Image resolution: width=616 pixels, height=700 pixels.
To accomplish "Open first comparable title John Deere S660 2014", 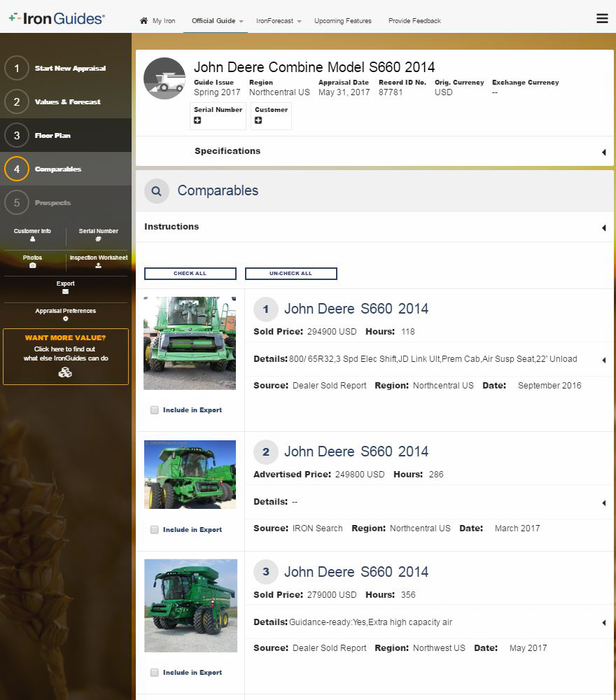I will pos(356,309).
